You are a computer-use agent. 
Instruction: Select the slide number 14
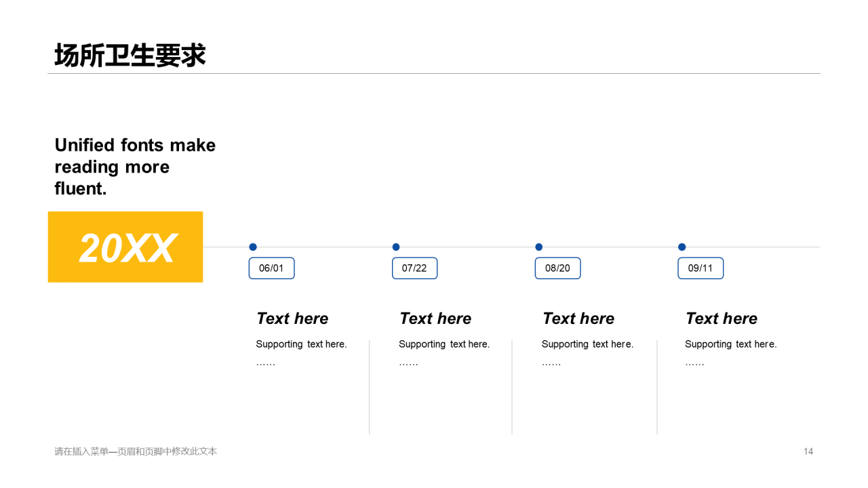pyautogui.click(x=808, y=451)
